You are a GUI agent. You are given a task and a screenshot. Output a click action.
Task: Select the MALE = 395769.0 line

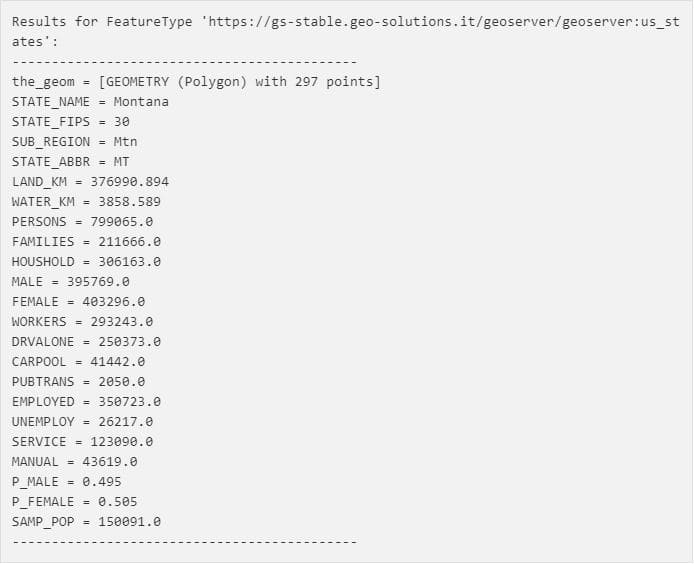click(x=71, y=282)
